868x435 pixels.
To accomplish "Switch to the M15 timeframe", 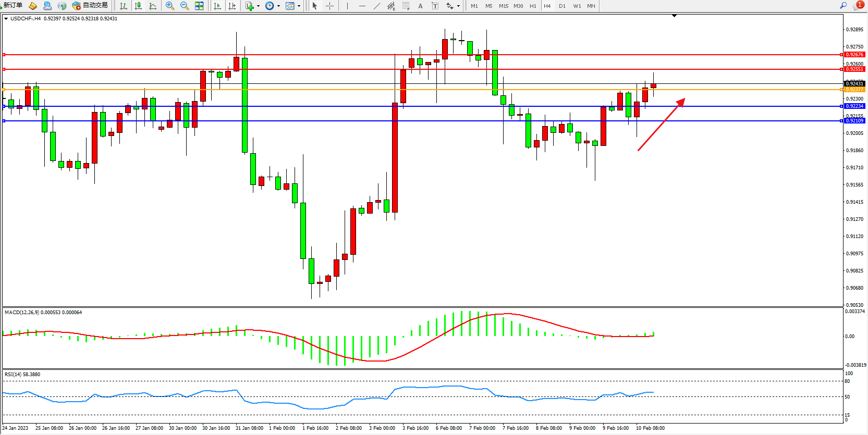I will [x=503, y=6].
